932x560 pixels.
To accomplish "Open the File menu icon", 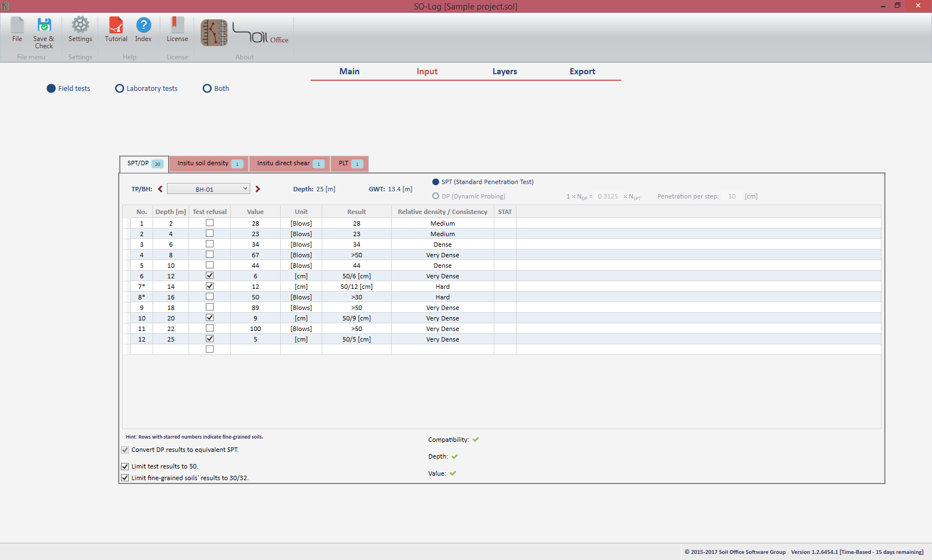I will coord(17,26).
